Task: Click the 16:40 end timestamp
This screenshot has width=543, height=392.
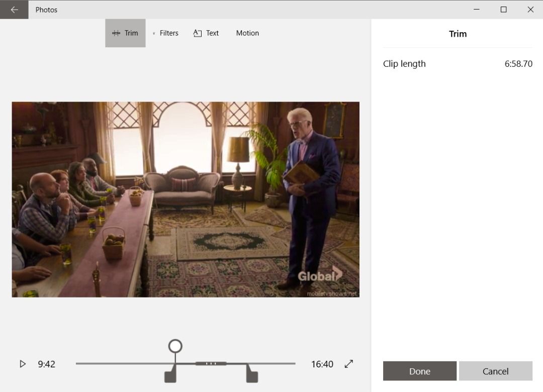Action: [322, 364]
